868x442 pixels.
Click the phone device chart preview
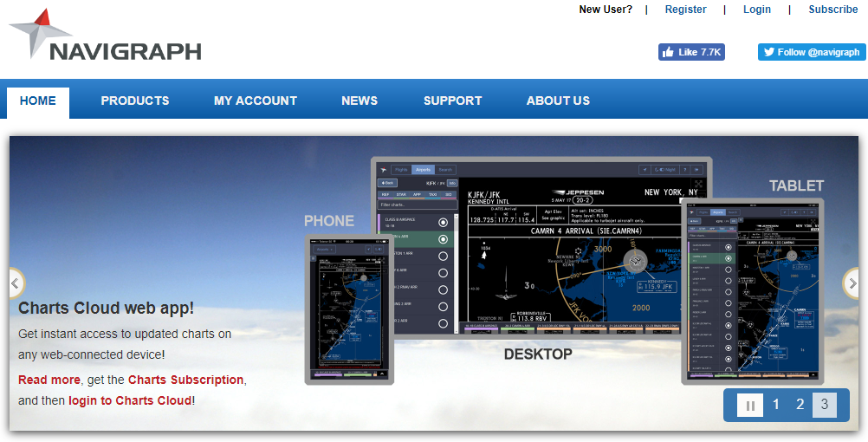(349, 309)
